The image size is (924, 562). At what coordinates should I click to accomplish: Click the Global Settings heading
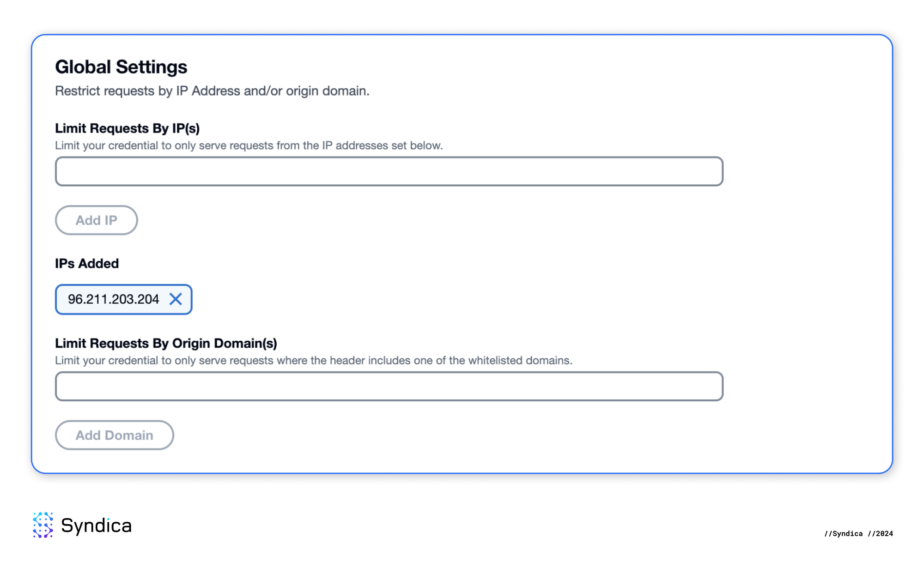coord(121,66)
